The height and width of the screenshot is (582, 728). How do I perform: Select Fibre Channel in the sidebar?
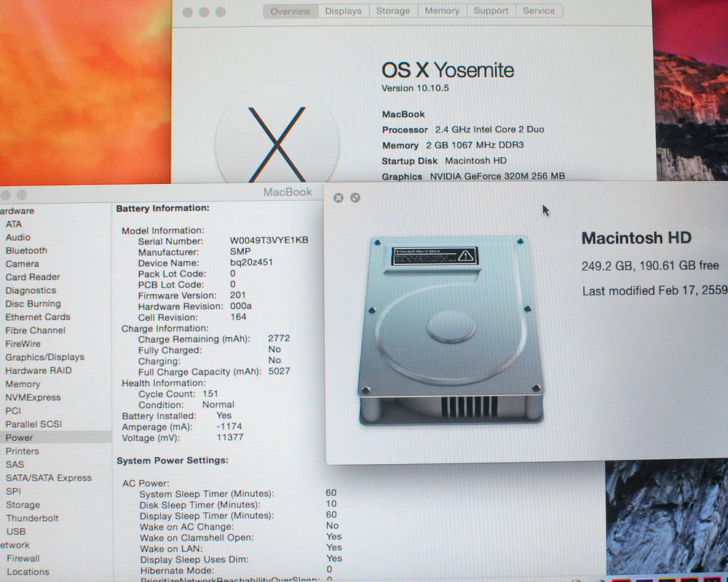pos(35,330)
